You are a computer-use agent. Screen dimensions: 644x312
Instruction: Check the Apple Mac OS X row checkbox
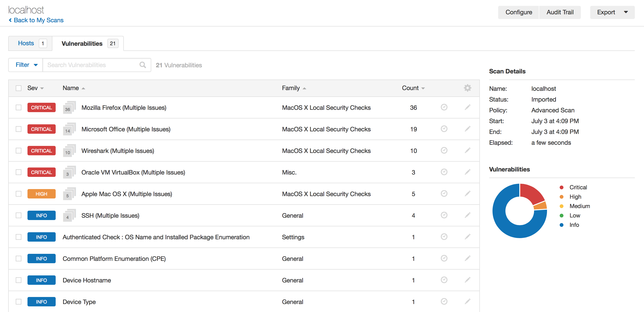[x=19, y=194]
